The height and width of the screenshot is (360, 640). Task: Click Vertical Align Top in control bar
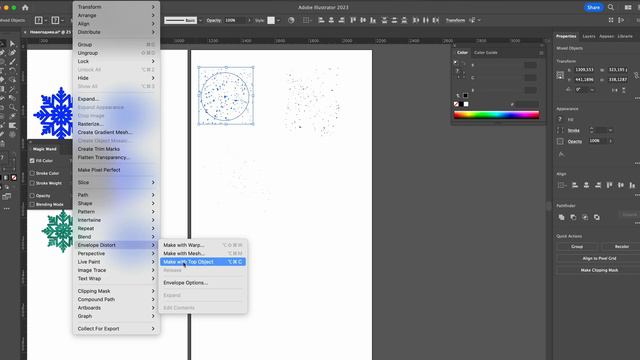click(x=353, y=20)
